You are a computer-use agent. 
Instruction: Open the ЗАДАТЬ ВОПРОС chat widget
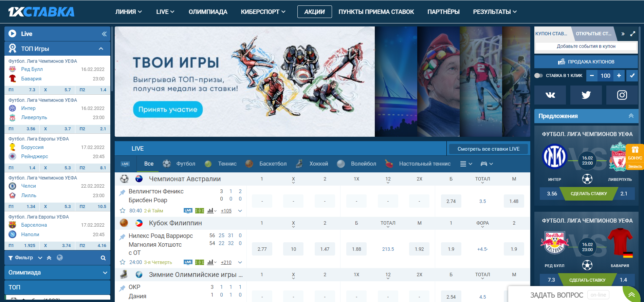point(556,295)
